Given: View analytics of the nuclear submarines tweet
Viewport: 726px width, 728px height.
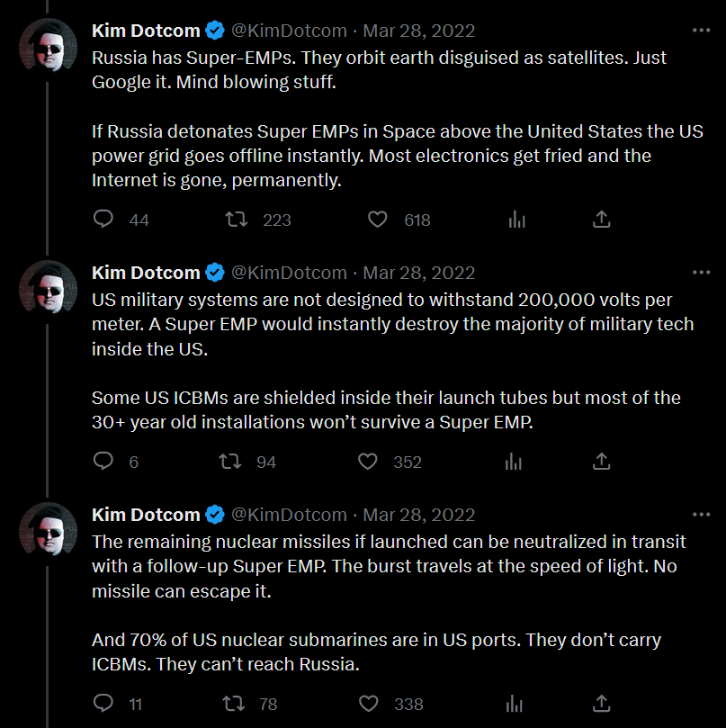Looking at the screenshot, I should coord(516,704).
